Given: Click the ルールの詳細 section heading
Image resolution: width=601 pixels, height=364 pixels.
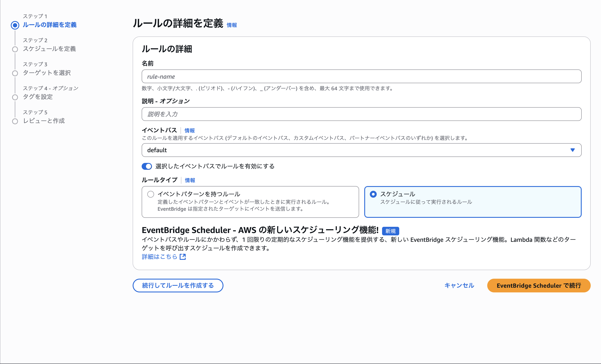Looking at the screenshot, I should tap(167, 49).
